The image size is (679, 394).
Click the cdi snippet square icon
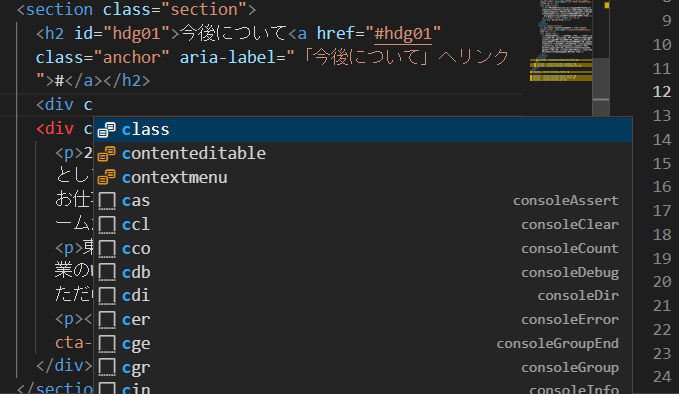(107, 296)
